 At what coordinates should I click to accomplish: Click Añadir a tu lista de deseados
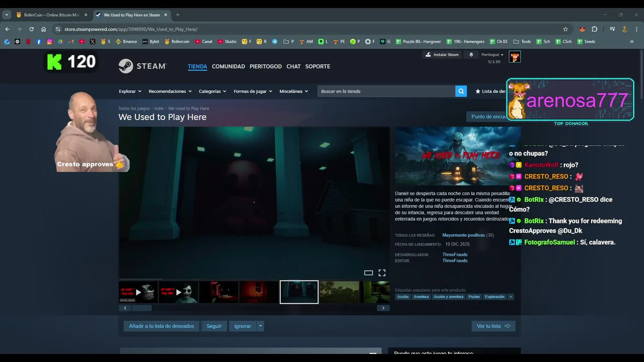pos(162,326)
